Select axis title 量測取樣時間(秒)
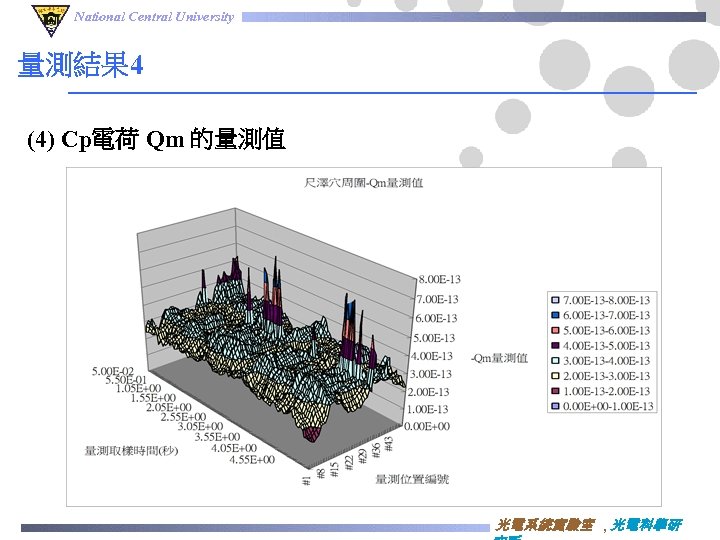Image resolution: width=720 pixels, height=540 pixels. pyautogui.click(x=131, y=451)
